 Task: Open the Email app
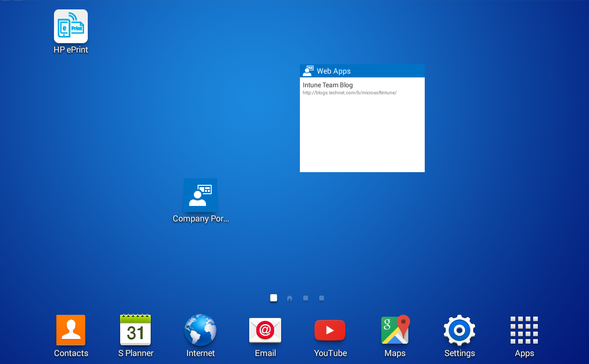(265, 330)
